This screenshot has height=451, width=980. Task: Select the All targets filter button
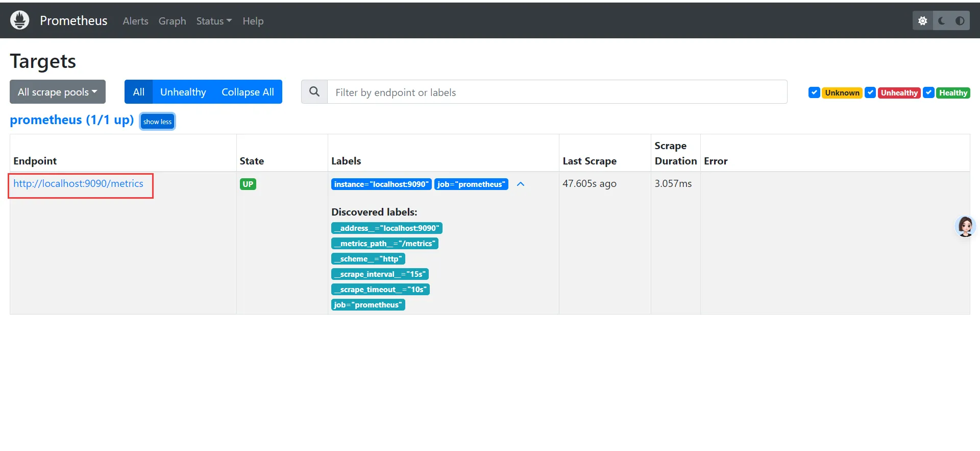(138, 92)
